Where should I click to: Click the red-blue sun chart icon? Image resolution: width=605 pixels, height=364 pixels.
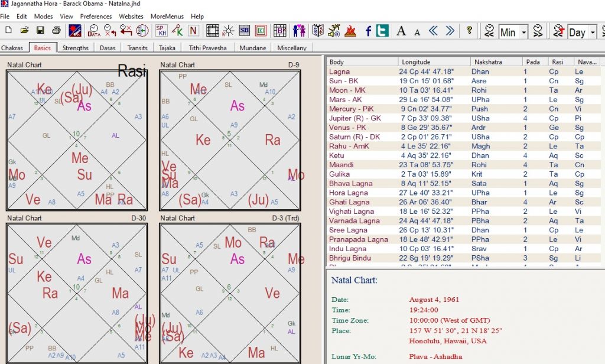coord(75,31)
